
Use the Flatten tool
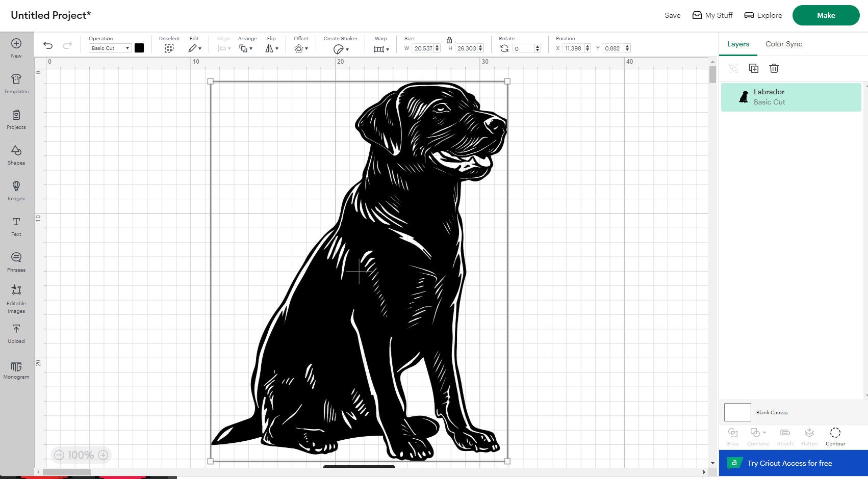809,436
